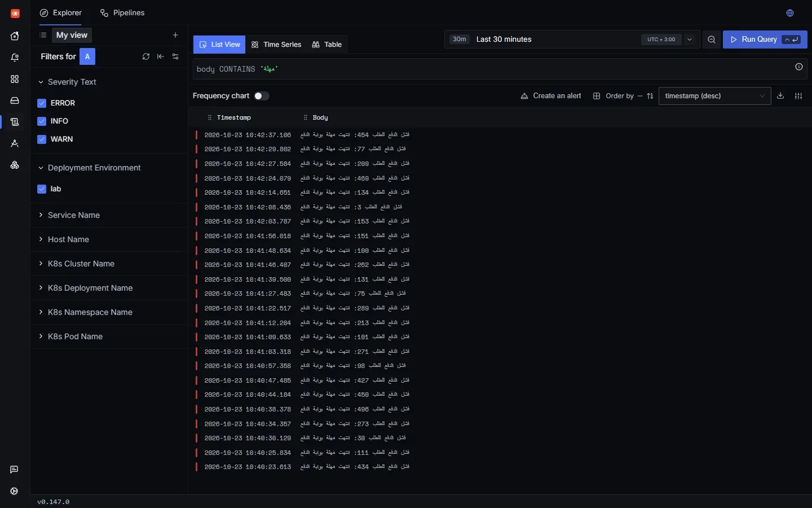Viewport: 812px width, 508px height.
Task: Uncheck the lab environment checkbox
Action: click(x=42, y=189)
